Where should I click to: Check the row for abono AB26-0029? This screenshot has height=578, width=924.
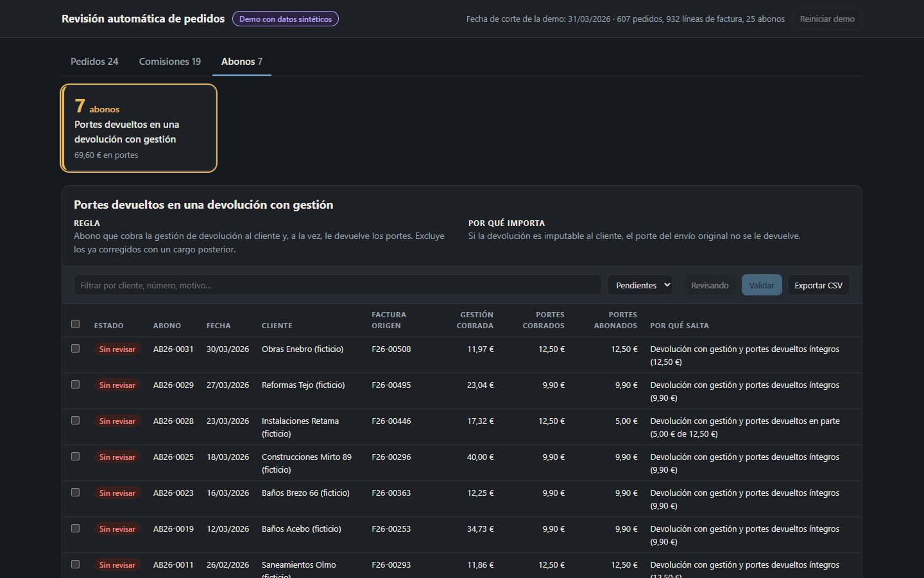point(76,385)
